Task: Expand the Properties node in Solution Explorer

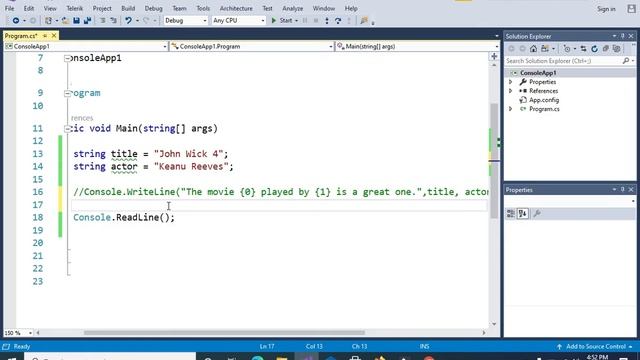Action: point(510,82)
